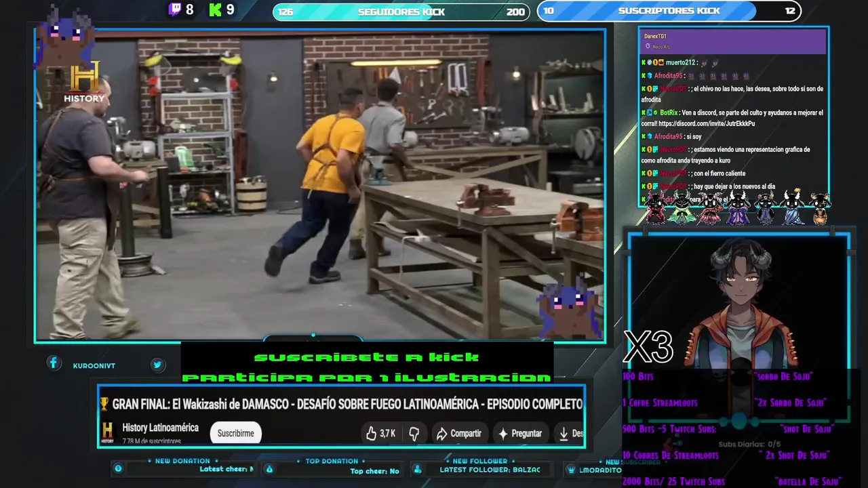
Task: Open the Facebook icon next to KUROONIVT
Action: coord(54,363)
